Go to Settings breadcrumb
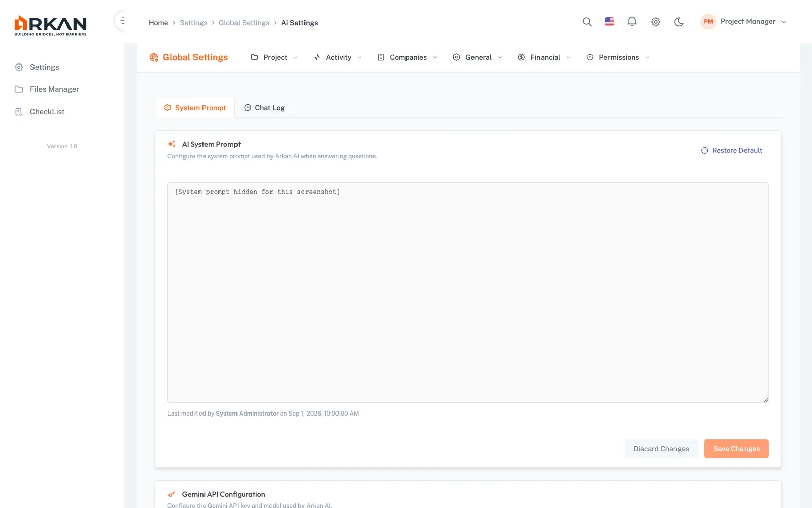The height and width of the screenshot is (508, 812). click(193, 23)
